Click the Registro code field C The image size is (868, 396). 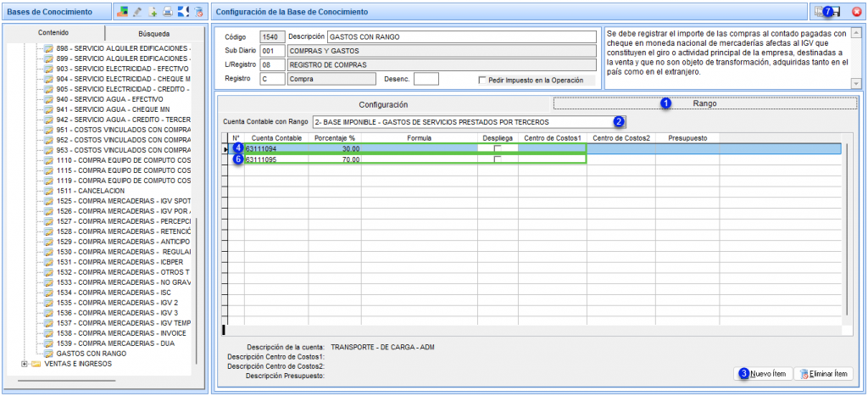point(272,79)
